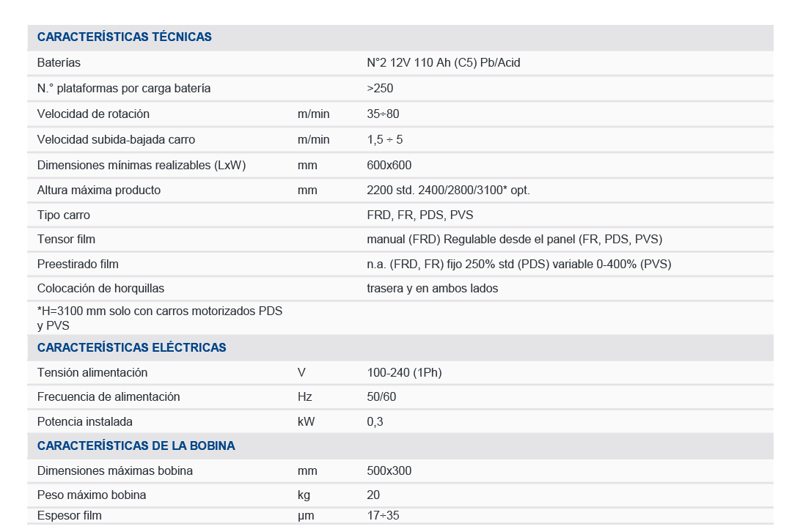This screenshot has height=532, width=792.
Task: Click the CARACTERÍSTICAS TÉCNICAS section header
Action: [x=124, y=37]
